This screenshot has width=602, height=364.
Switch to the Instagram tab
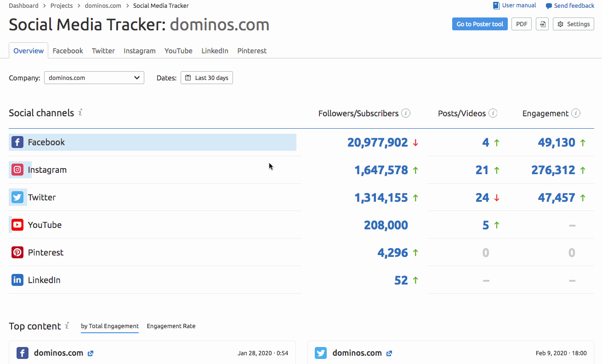coord(140,51)
